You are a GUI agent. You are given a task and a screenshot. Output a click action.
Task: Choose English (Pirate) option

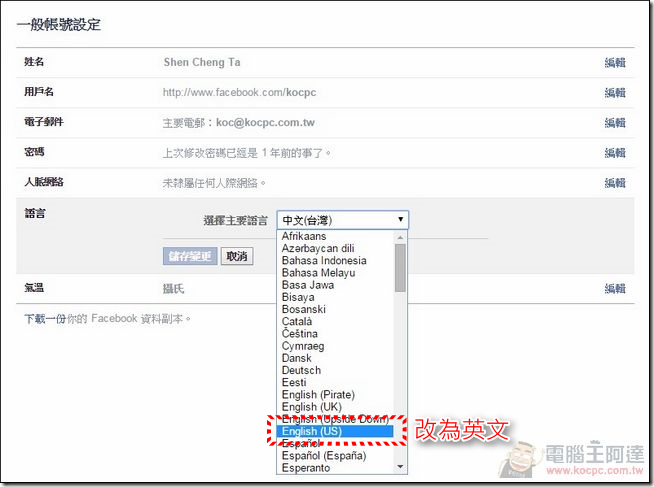pyautogui.click(x=318, y=394)
